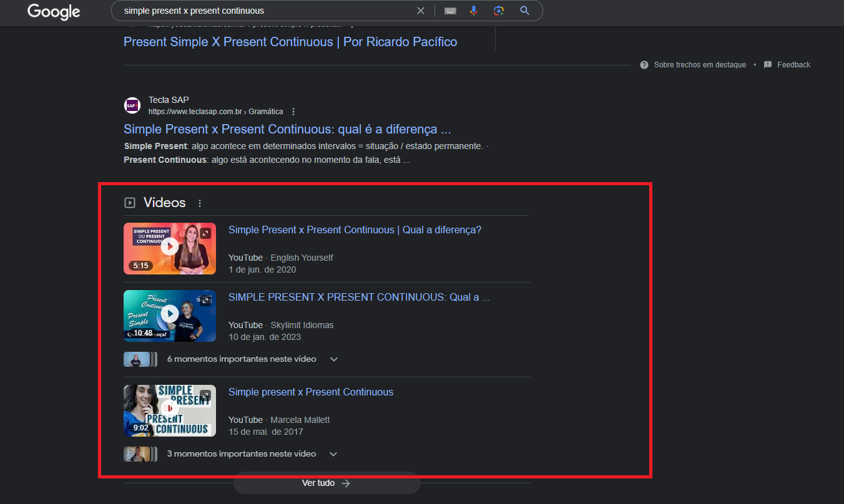This screenshot has height=504, width=844.
Task: Open the on-screen keyboard icon
Action: pos(450,11)
